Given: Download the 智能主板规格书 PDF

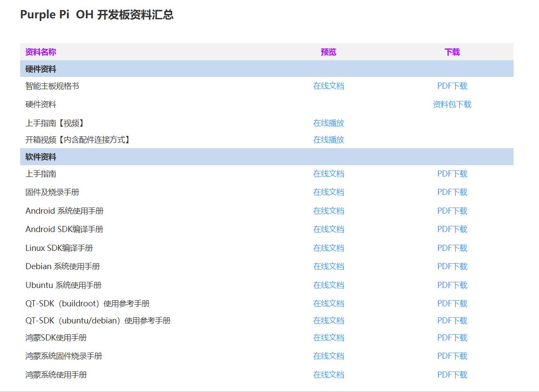Looking at the screenshot, I should (x=452, y=86).
